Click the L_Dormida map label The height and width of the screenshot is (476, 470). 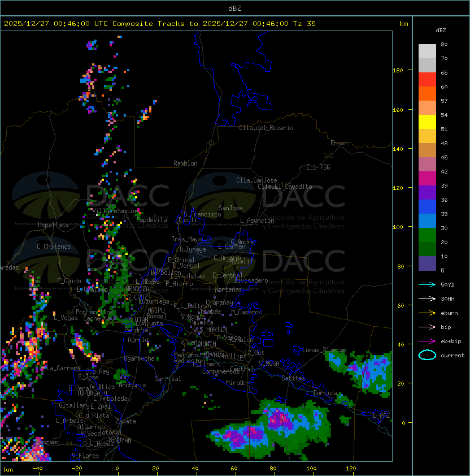321,393
